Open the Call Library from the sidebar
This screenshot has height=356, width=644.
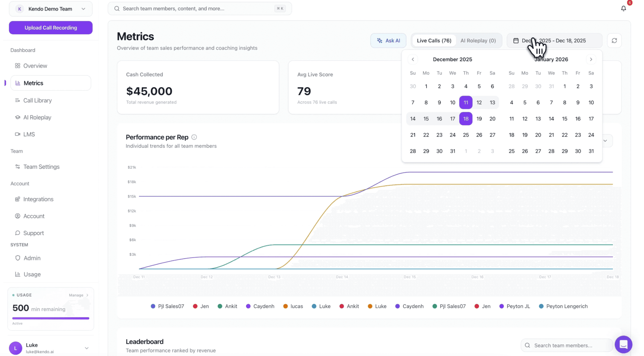coord(37,100)
